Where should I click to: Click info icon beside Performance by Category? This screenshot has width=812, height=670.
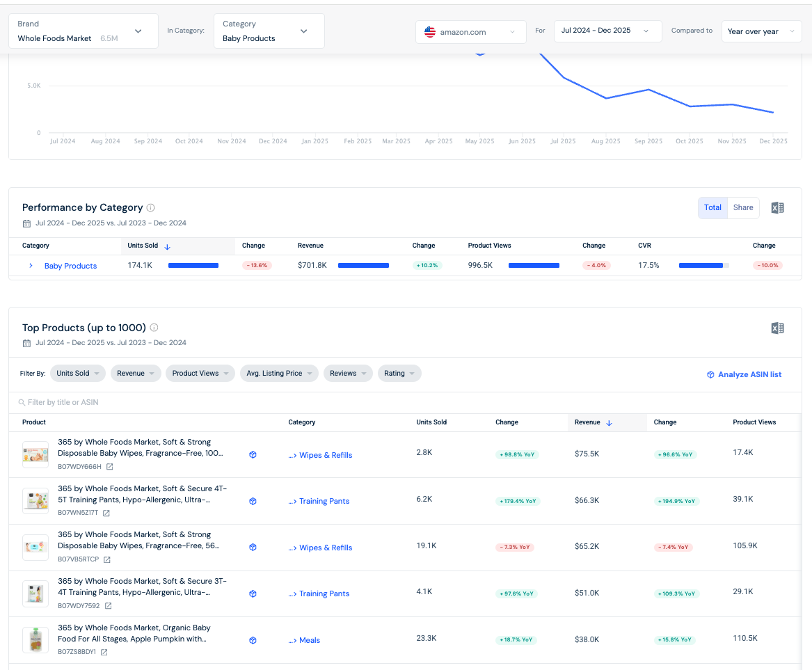(151, 207)
